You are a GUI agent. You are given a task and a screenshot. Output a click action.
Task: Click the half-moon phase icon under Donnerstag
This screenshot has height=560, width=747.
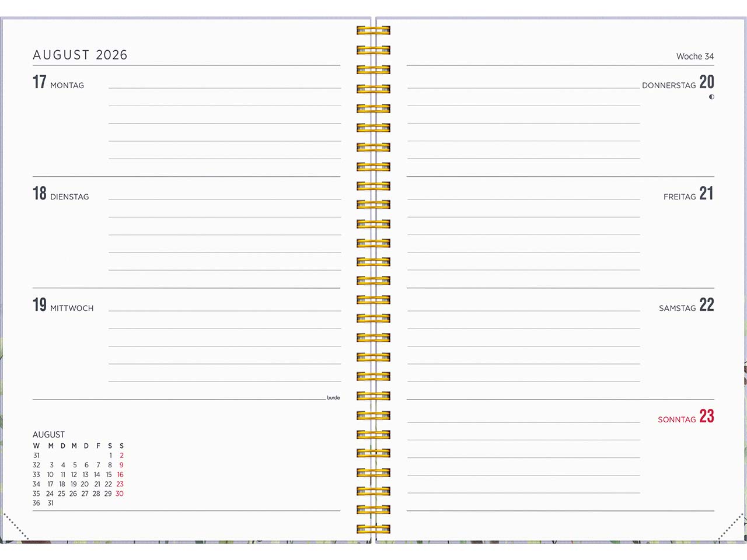[711, 97]
